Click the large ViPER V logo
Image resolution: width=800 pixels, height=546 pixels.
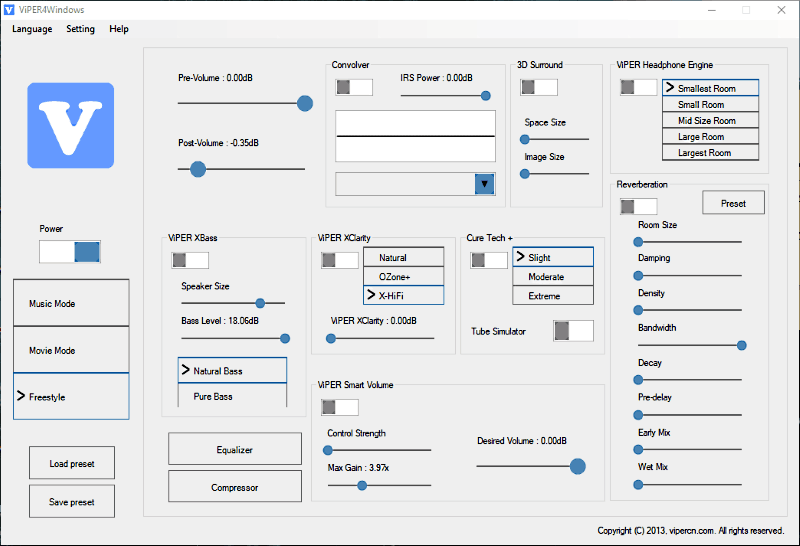pos(70,126)
